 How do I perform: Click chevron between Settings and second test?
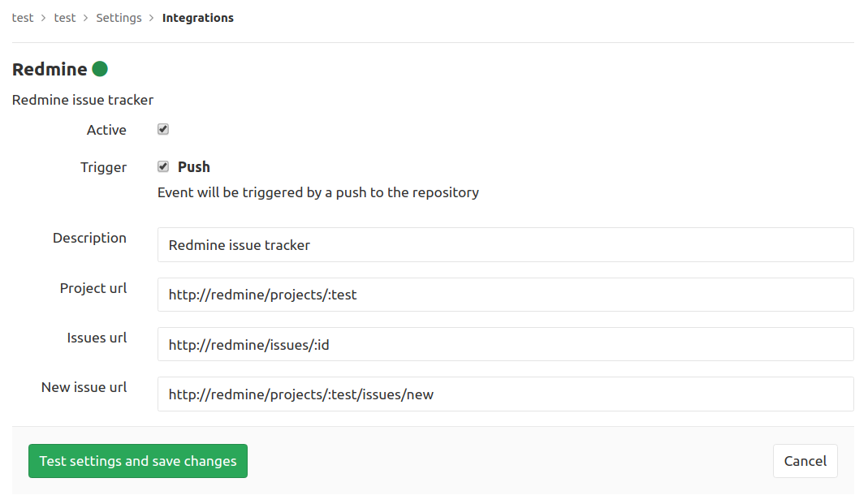pos(86,18)
